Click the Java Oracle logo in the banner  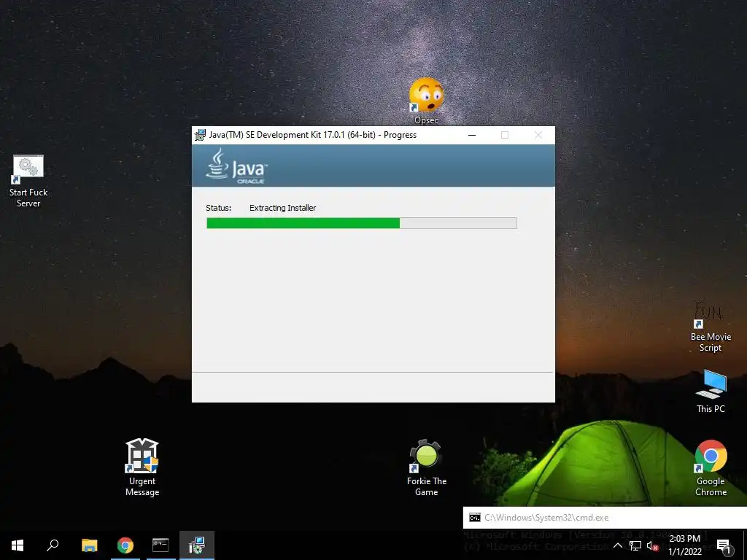[x=237, y=166]
